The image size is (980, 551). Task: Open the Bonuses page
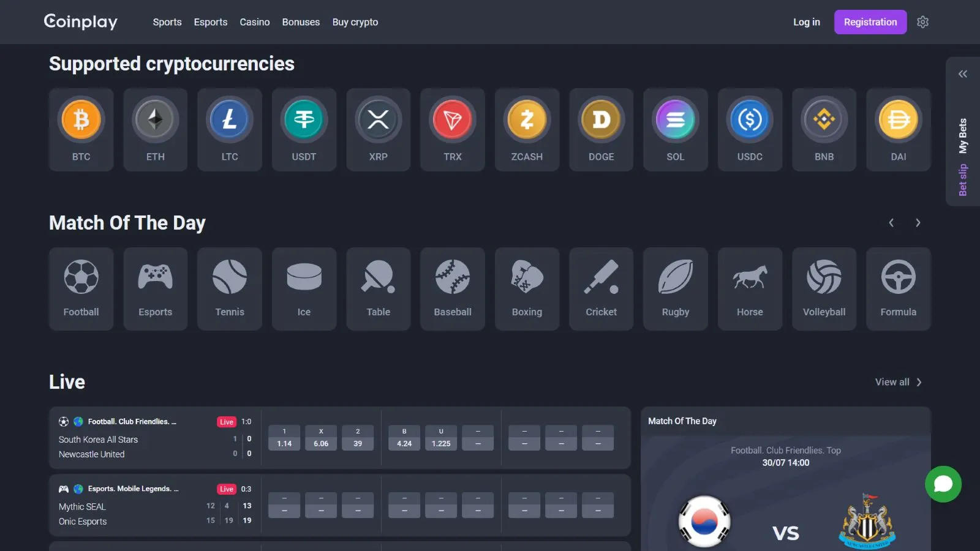pyautogui.click(x=301, y=22)
